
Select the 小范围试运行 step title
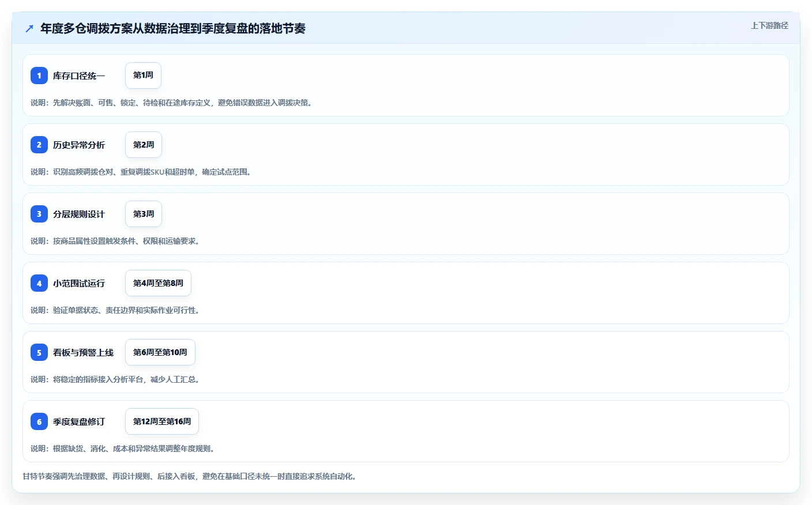coord(79,283)
